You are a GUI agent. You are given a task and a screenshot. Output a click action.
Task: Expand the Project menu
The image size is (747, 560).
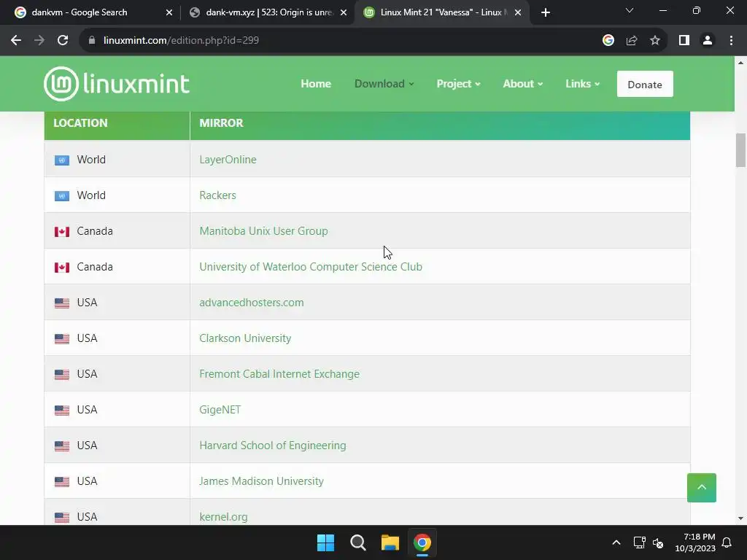(x=458, y=84)
